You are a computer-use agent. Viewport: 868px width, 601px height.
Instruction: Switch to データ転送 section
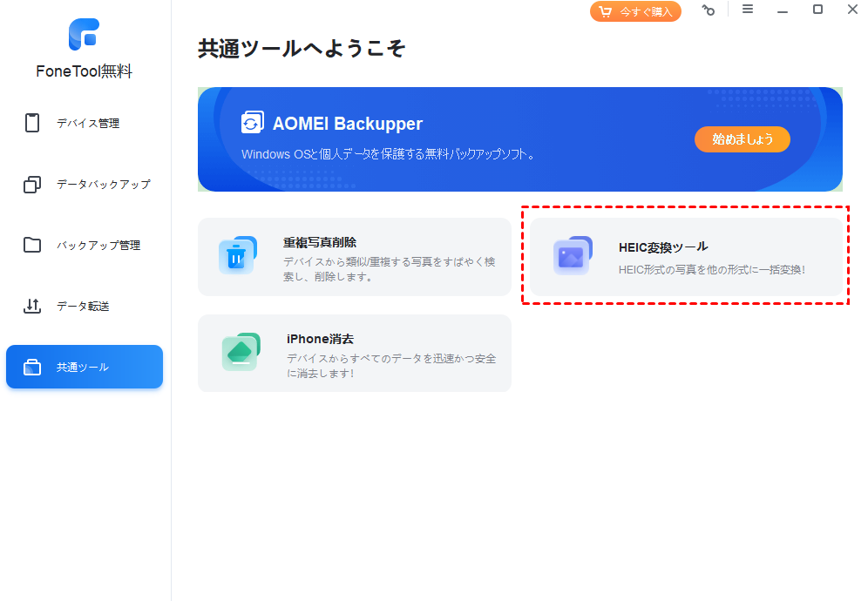[85, 306]
